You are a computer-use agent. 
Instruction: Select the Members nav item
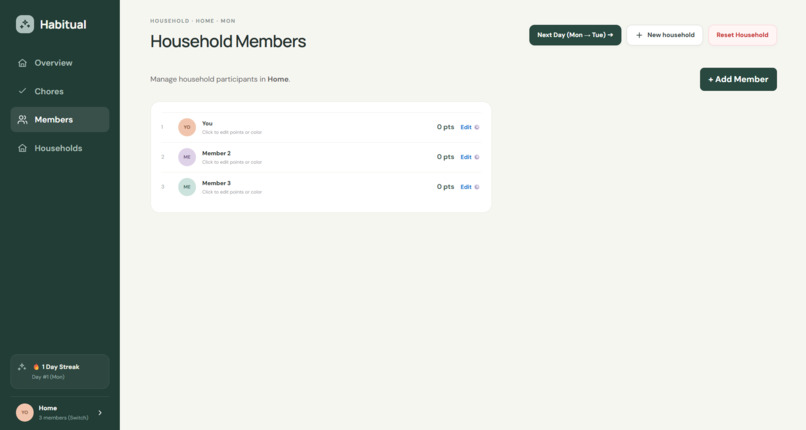60,119
